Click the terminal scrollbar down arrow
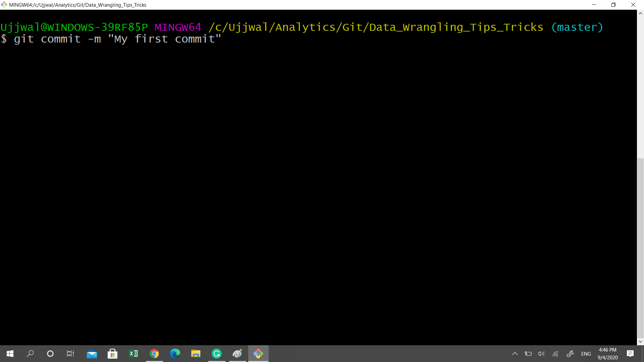The height and width of the screenshot is (362, 644). [x=640, y=342]
